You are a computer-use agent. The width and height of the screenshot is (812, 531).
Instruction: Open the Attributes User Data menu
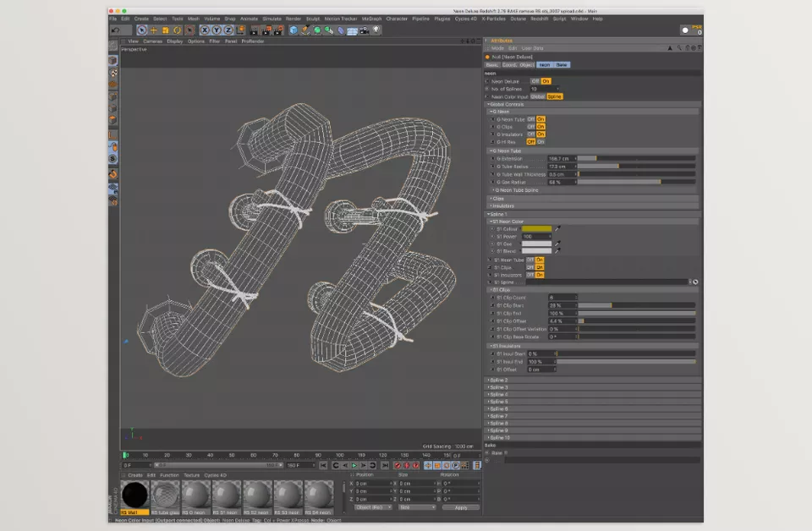tap(532, 48)
